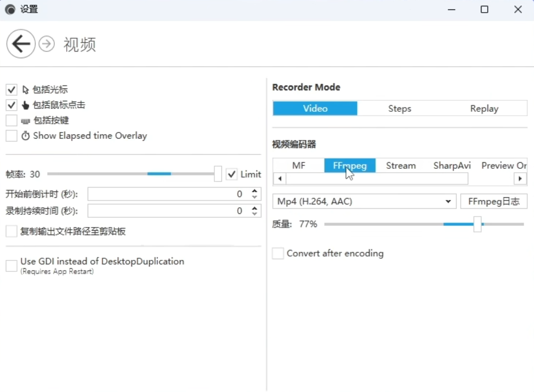
Task: Enable Convert after encoding option
Action: [278, 253]
